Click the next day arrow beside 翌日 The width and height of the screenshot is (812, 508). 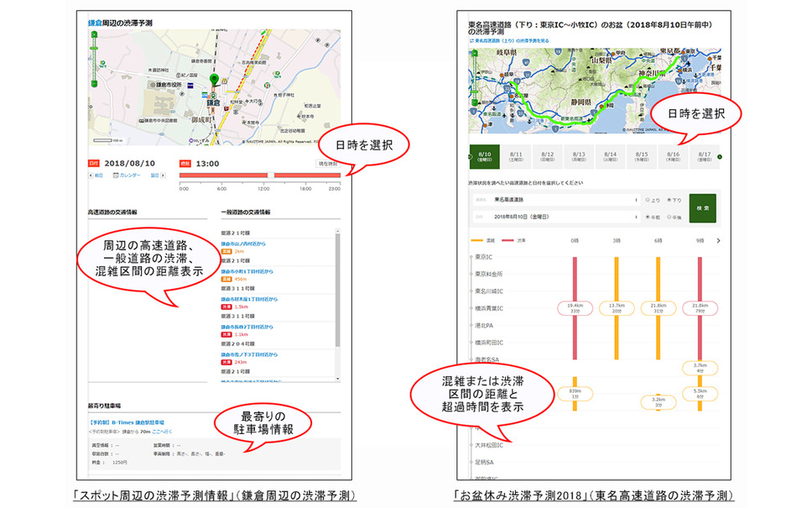(163, 175)
